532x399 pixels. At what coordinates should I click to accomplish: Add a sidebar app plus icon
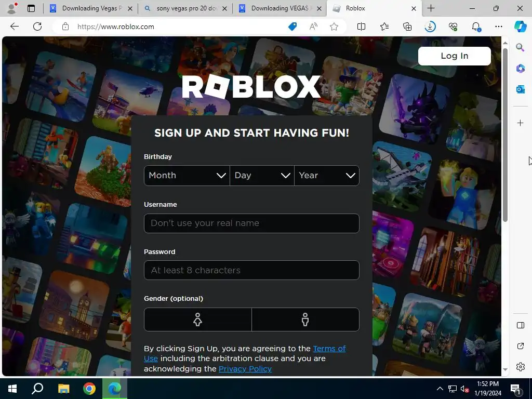pos(521,123)
